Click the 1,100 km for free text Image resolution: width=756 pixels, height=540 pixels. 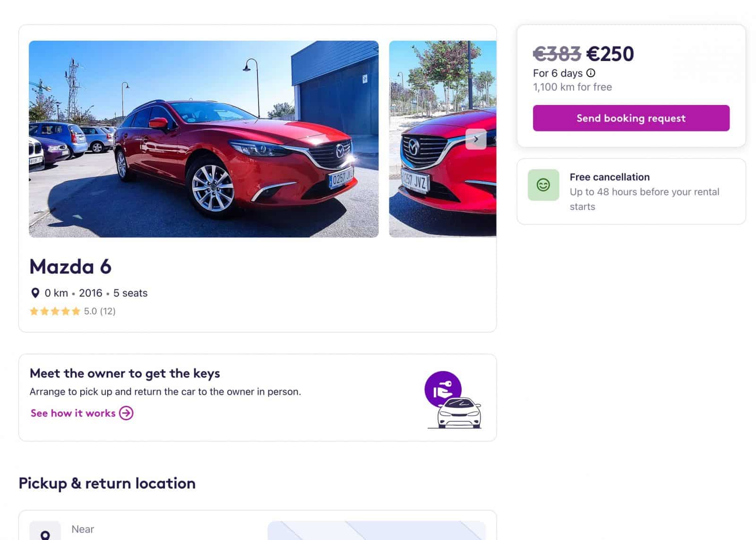pyautogui.click(x=572, y=87)
